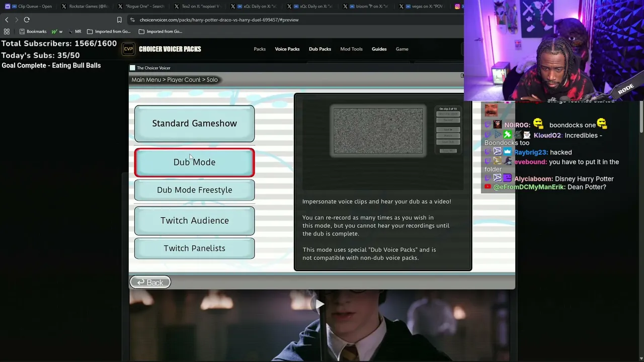Open the Guides menu item

click(379, 49)
